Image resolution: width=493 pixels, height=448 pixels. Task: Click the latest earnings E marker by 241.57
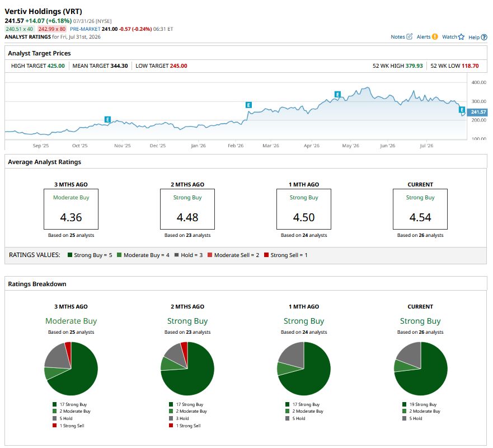pyautogui.click(x=462, y=110)
